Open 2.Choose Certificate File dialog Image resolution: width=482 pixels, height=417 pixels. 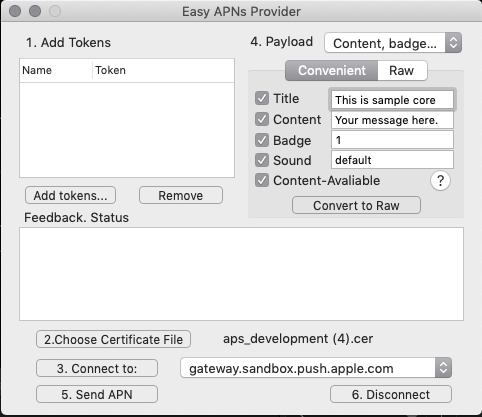pyautogui.click(x=113, y=339)
